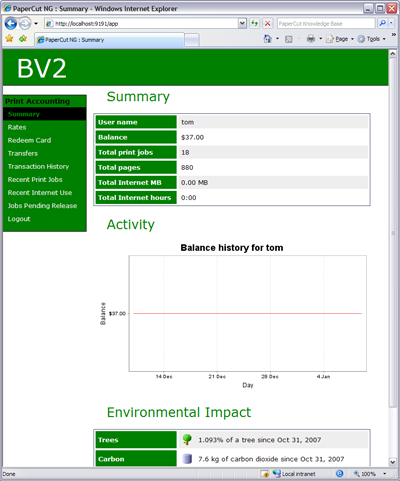
Task: Click the Home page icon
Action: 268,39
